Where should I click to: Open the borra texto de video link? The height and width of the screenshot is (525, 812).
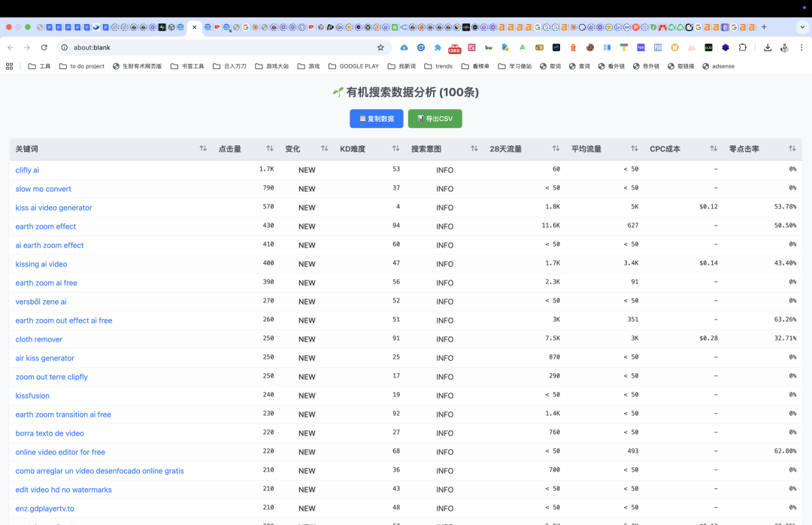pos(49,433)
